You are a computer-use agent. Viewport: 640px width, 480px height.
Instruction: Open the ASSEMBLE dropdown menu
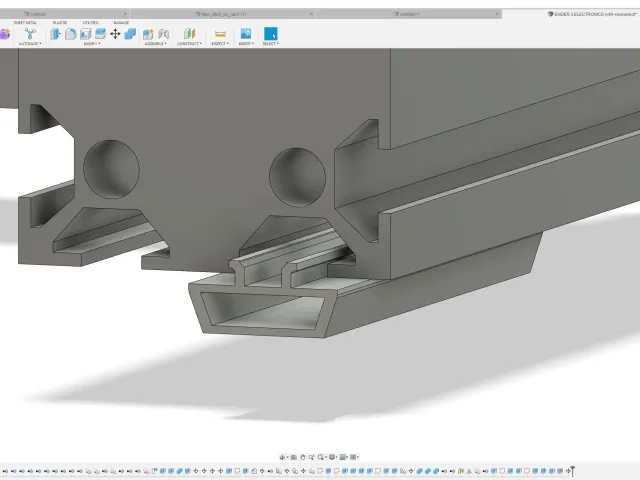click(x=156, y=44)
